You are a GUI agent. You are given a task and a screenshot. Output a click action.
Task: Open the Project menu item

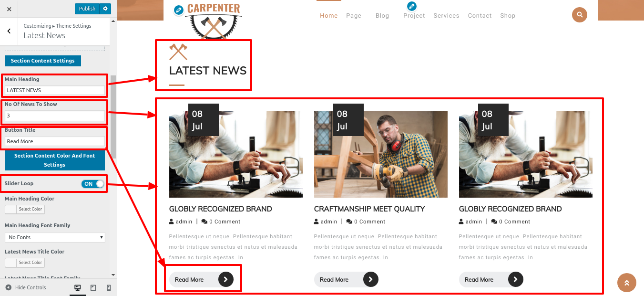pos(414,16)
